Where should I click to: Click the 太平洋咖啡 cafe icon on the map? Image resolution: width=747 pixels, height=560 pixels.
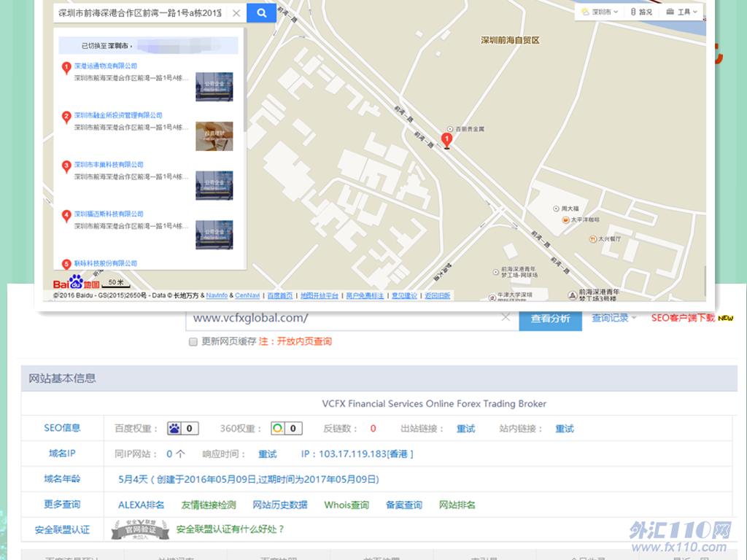[565, 220]
